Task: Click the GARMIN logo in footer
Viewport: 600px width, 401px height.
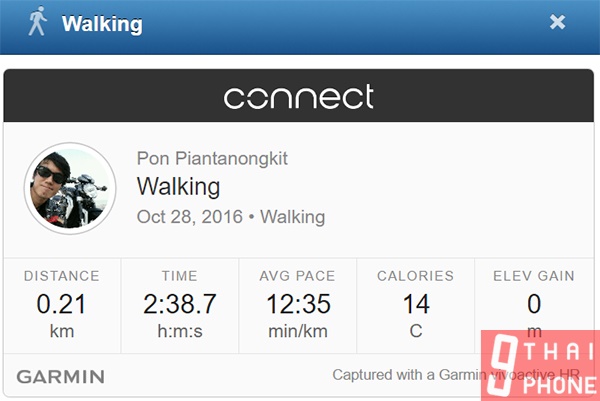Action: 60,377
